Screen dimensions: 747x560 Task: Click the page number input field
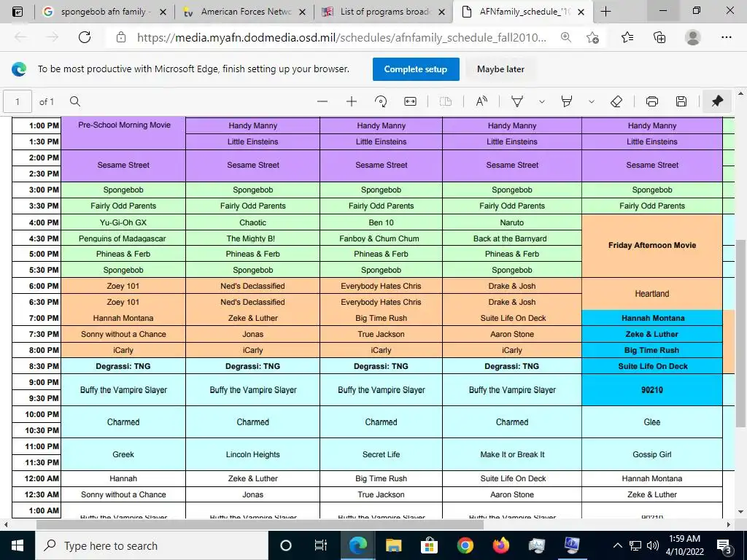[x=18, y=101]
